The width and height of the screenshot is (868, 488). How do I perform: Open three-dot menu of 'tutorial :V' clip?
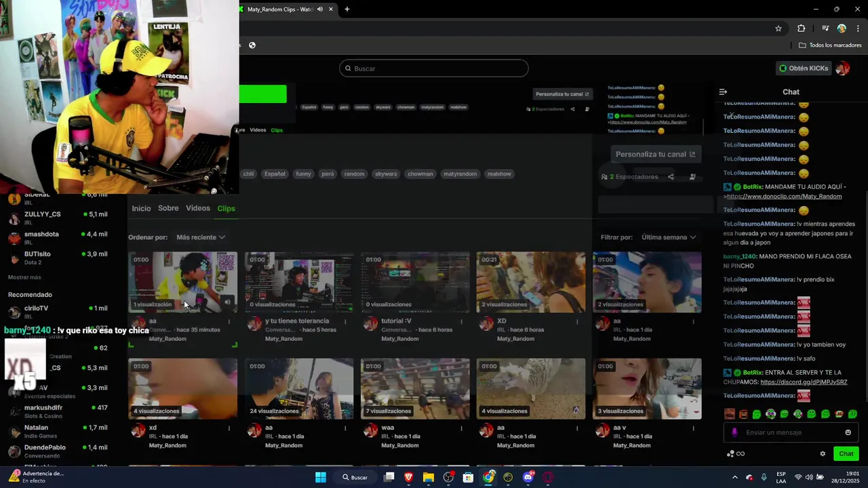pos(461,321)
